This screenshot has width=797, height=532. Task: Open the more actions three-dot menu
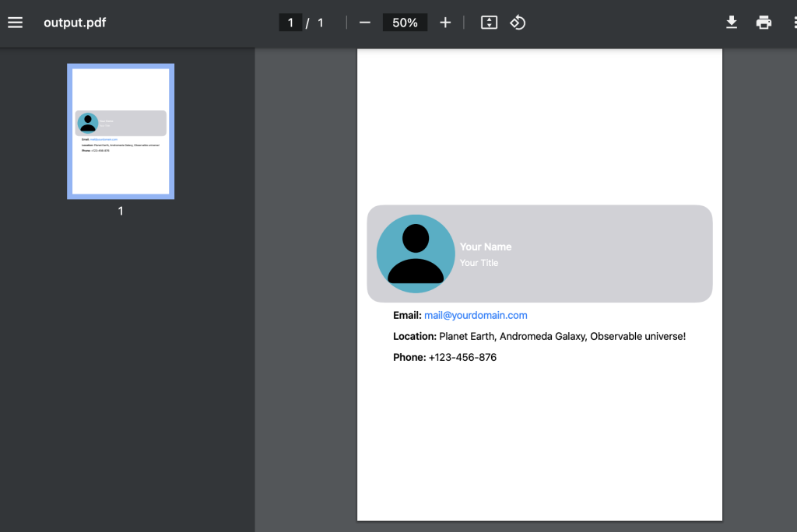792,23
